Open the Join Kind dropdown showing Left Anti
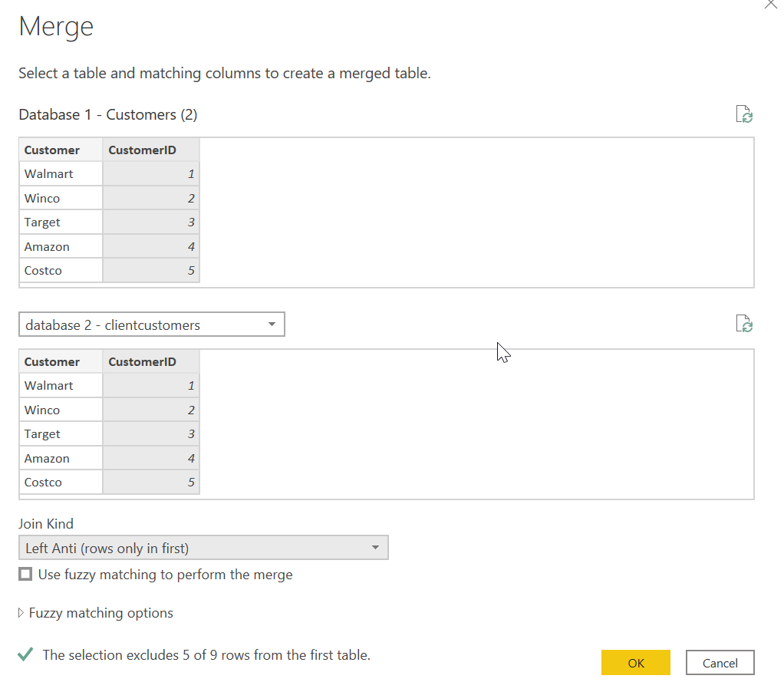 [x=203, y=548]
